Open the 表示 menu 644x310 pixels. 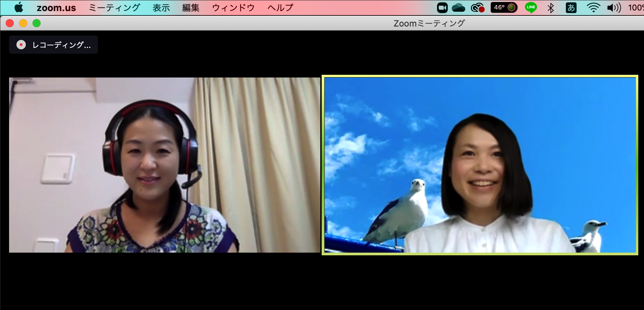click(161, 8)
